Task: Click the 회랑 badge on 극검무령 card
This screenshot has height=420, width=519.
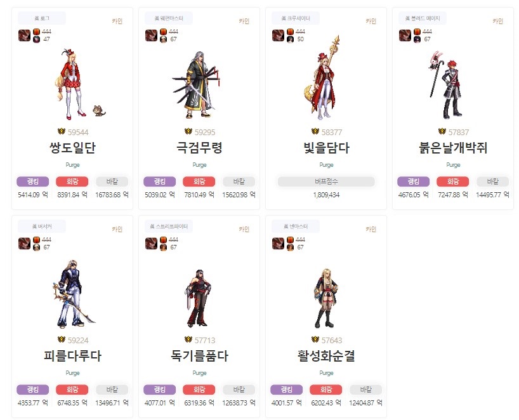Action: point(199,181)
